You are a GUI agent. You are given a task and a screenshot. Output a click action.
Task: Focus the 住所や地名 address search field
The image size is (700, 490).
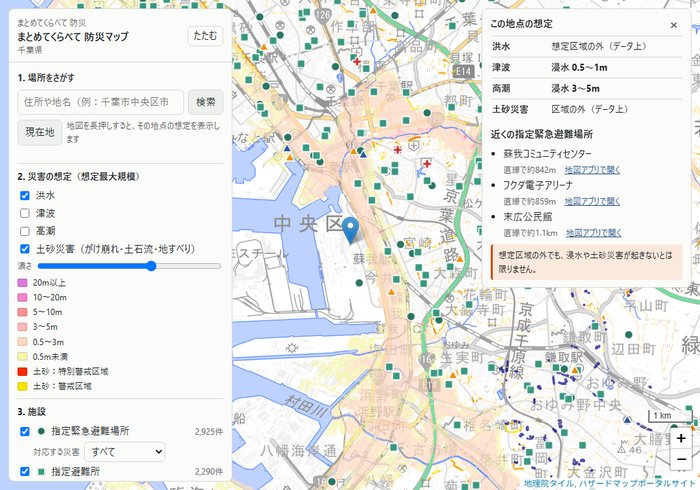[100, 102]
